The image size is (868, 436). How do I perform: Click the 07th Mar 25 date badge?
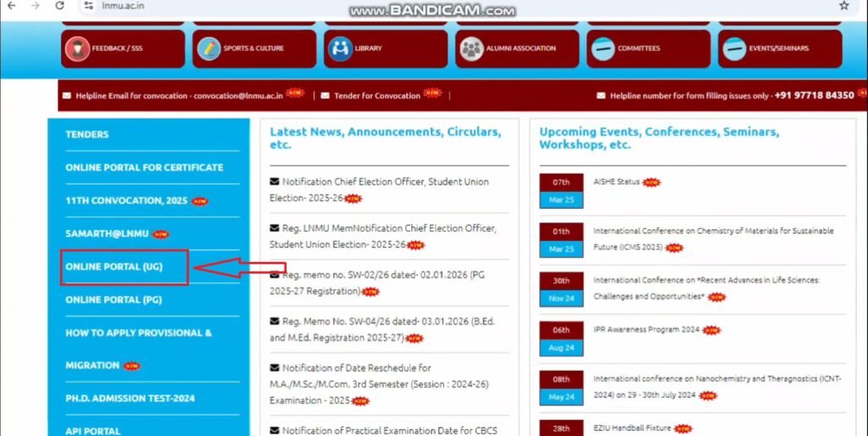[561, 191]
